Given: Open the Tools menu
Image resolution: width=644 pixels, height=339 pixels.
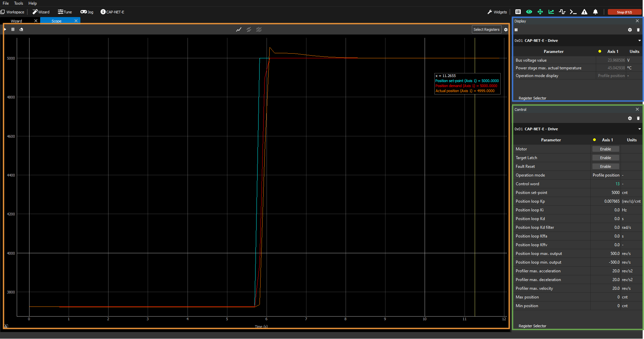Looking at the screenshot, I should [x=18, y=3].
